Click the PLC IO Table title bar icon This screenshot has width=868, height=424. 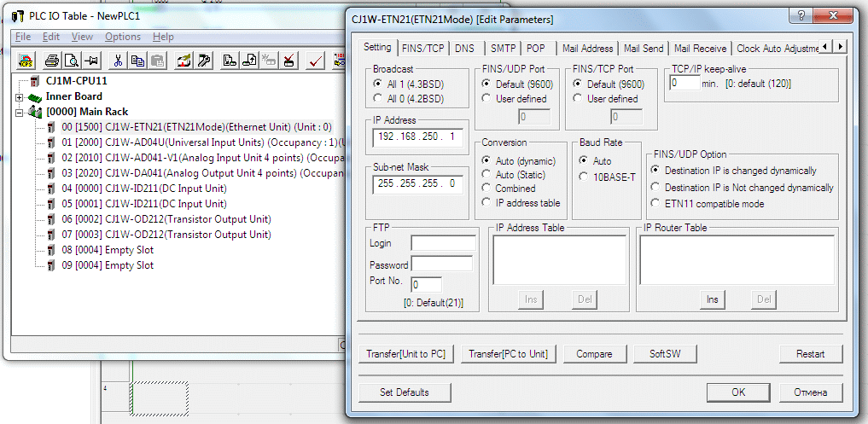click(x=18, y=16)
